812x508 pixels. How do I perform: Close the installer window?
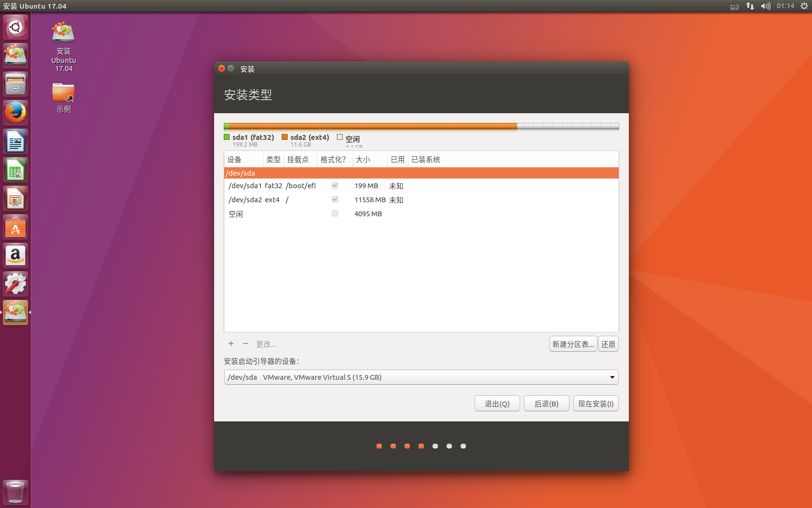pos(221,69)
